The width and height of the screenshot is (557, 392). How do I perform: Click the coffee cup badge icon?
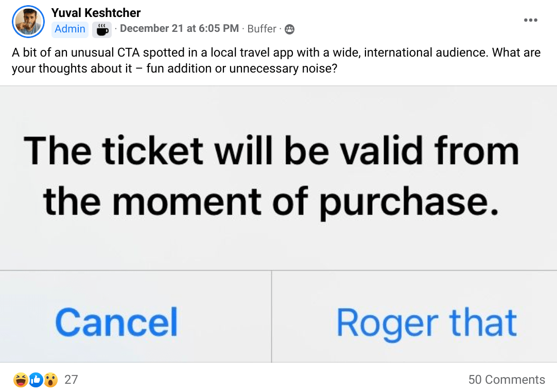point(102,29)
